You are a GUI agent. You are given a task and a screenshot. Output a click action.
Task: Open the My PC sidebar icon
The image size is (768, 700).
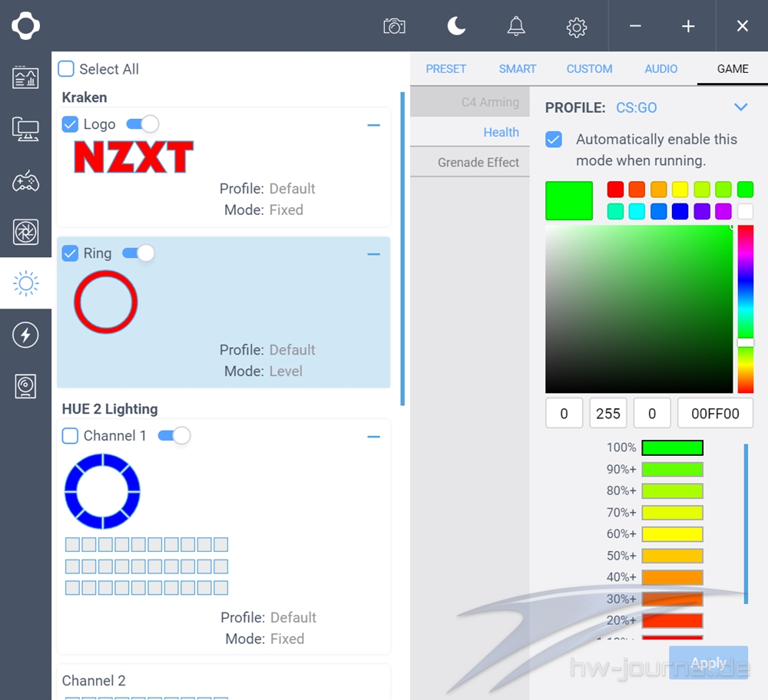click(x=25, y=129)
